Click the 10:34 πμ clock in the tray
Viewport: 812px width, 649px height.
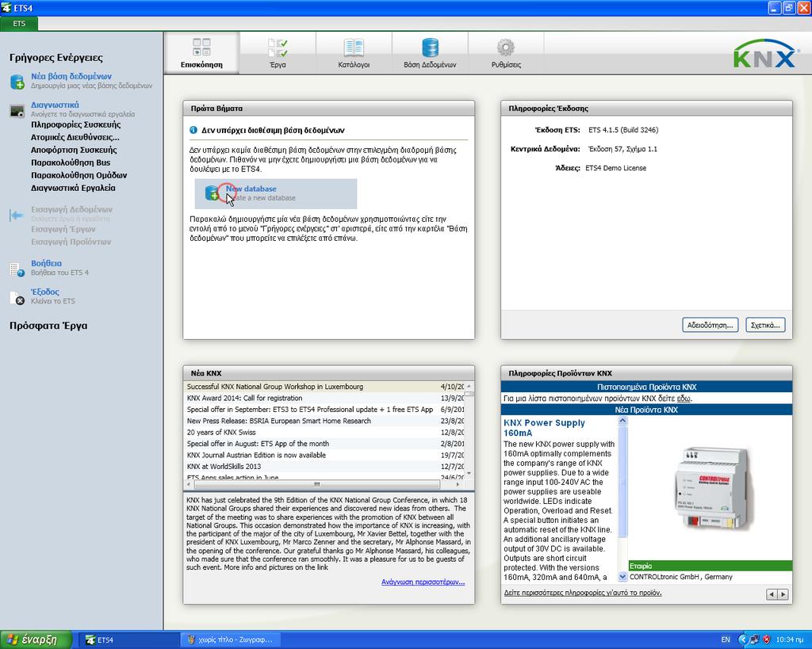790,639
